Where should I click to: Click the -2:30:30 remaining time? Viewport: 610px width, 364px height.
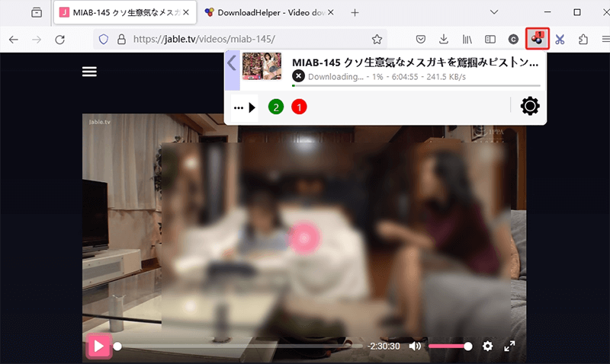[384, 346]
